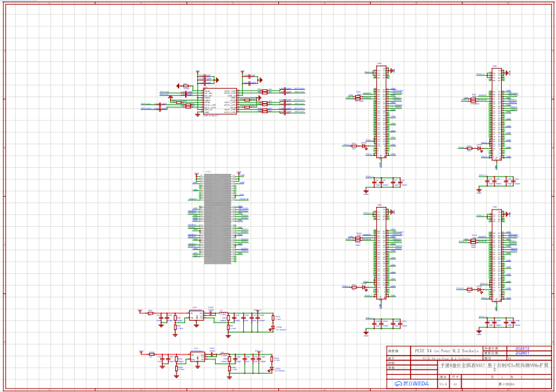The image size is (556, 392).
Task: Click the update date value 202601
Action: click(x=522, y=354)
